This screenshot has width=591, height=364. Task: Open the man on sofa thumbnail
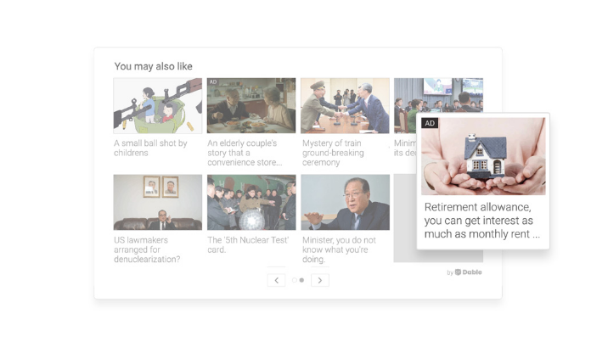pos(158,202)
